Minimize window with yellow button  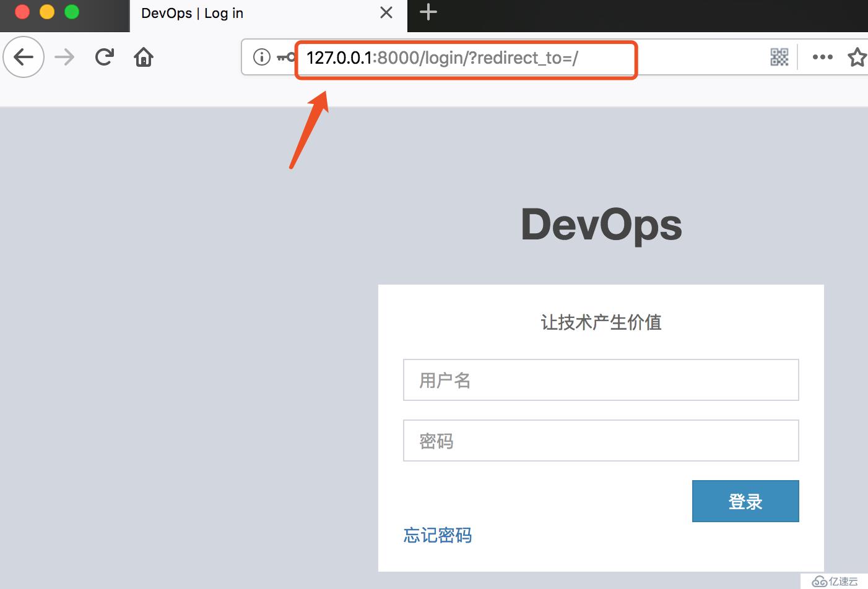coord(47,12)
